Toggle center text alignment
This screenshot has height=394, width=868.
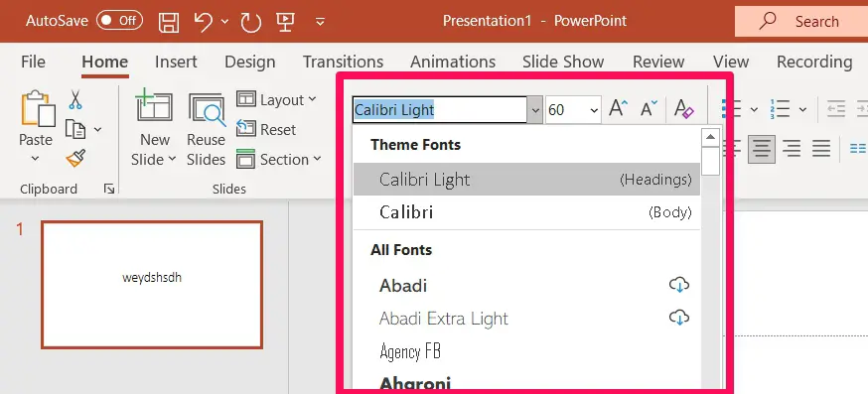tap(762, 148)
